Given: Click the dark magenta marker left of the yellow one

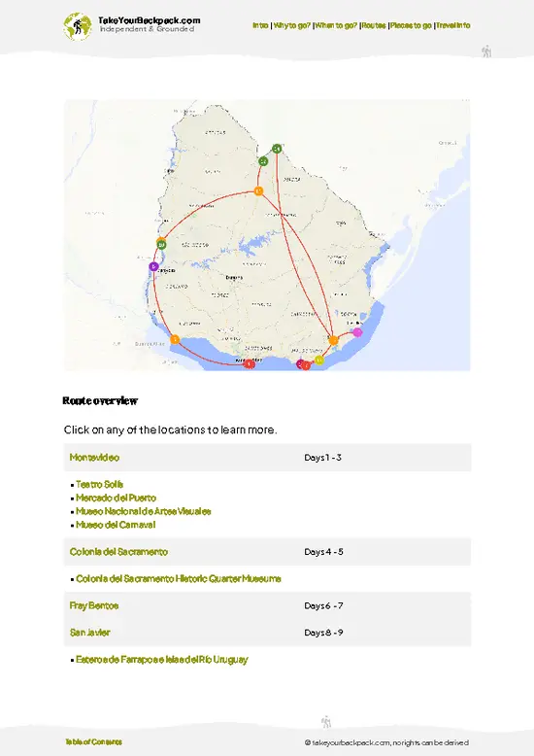Looking at the screenshot, I should (300, 364).
